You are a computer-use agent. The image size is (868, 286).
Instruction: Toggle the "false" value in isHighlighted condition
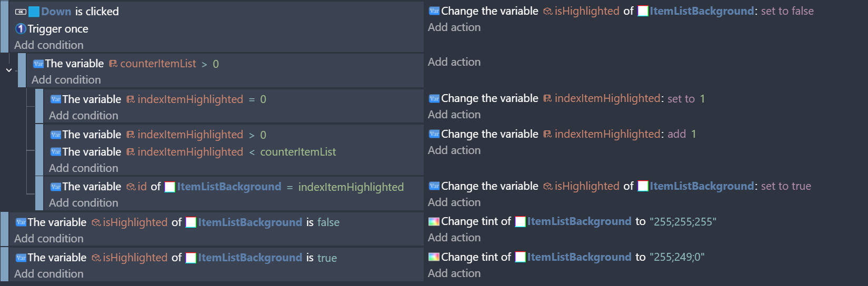pyautogui.click(x=328, y=222)
